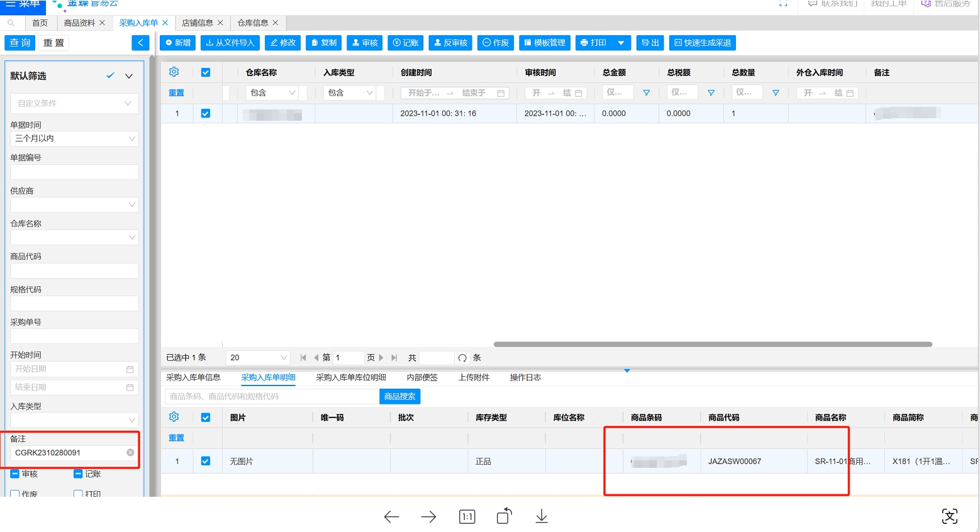Uncheck the first row checkbox in main table
This screenshot has height=532, width=980.
click(x=206, y=114)
